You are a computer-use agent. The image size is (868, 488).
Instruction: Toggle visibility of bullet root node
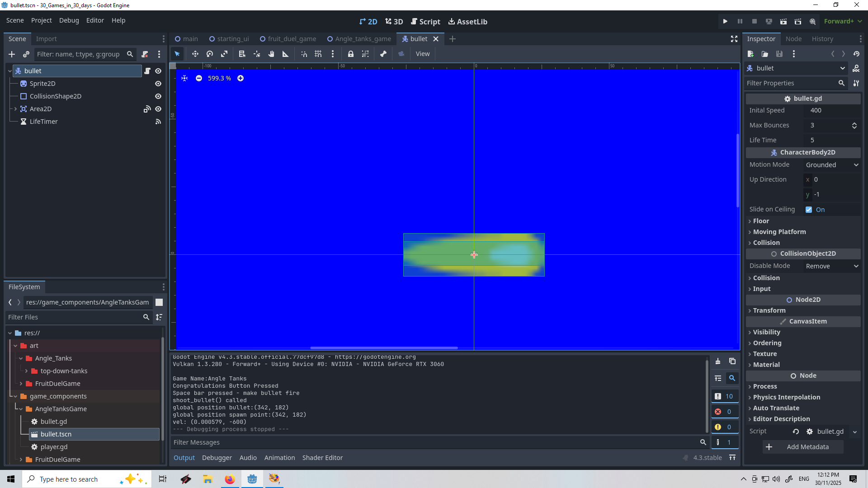point(158,71)
